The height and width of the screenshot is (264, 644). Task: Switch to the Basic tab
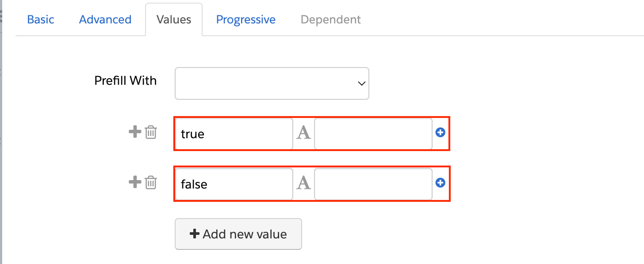pyautogui.click(x=40, y=19)
